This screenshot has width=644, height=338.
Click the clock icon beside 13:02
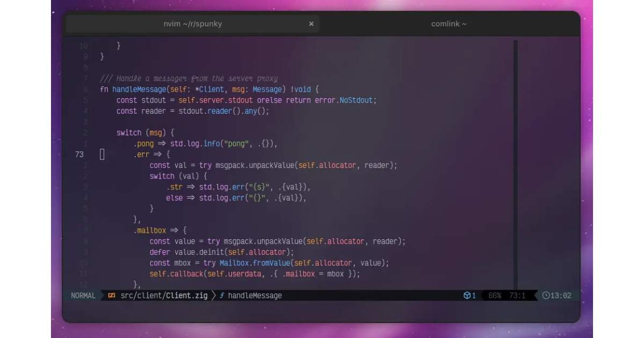[x=546, y=296]
